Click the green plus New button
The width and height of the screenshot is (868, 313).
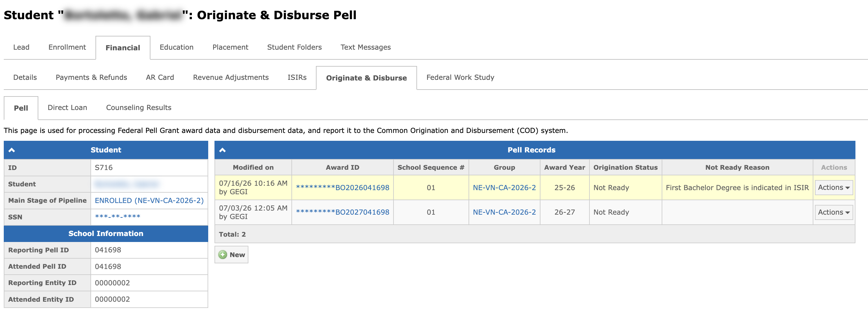(231, 255)
